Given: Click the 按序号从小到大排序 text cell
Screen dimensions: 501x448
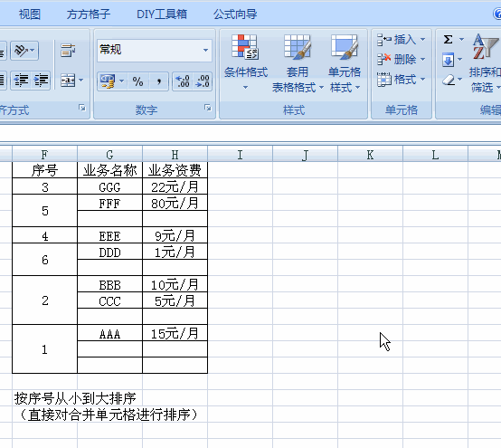Looking at the screenshot, I should pos(75,398).
